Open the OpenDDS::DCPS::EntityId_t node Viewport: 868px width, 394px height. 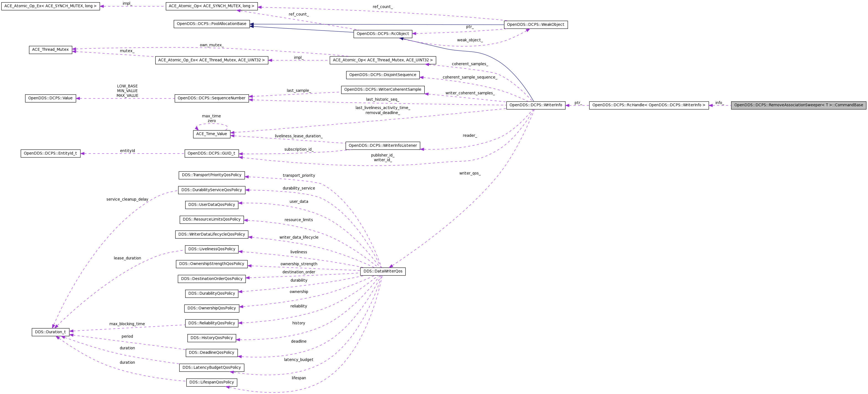50,153
